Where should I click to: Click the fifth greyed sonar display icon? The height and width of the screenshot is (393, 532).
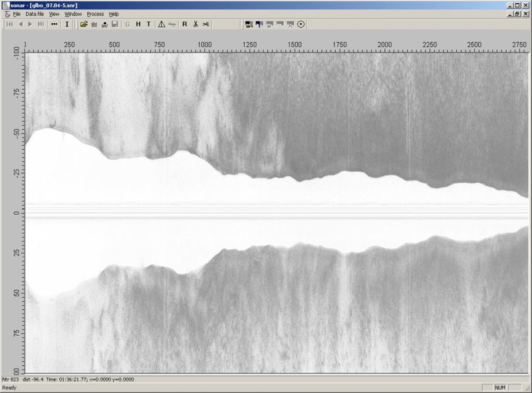[x=291, y=24]
